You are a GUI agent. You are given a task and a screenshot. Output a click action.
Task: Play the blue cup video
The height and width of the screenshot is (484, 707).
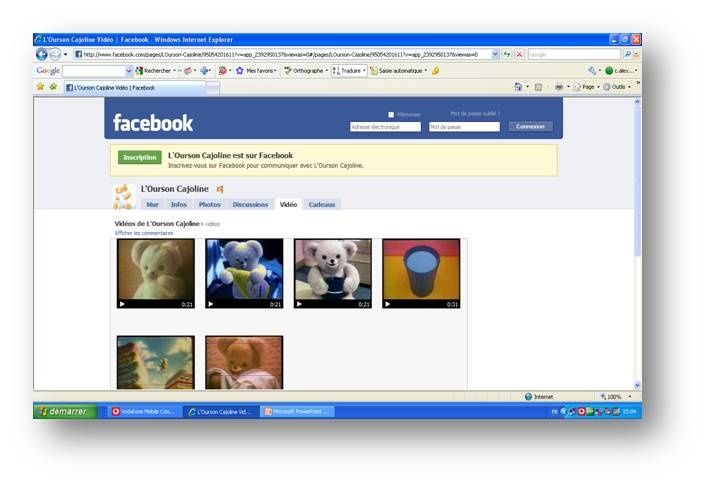[421, 273]
